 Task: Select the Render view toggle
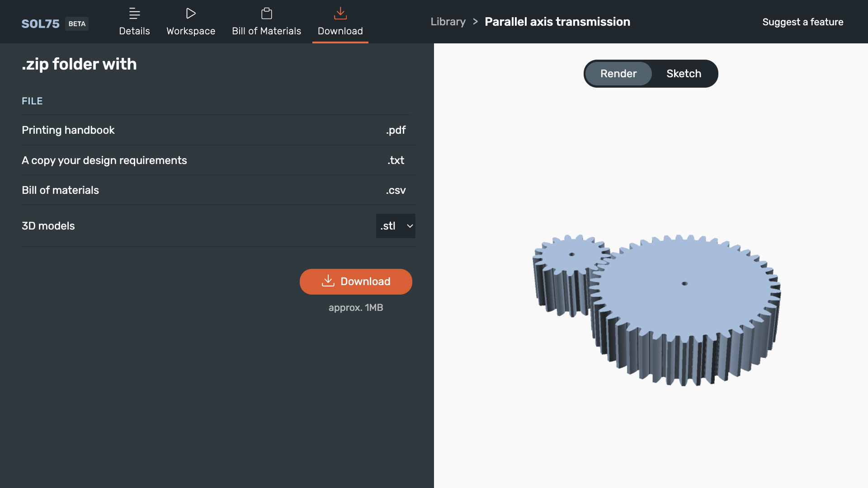point(618,74)
